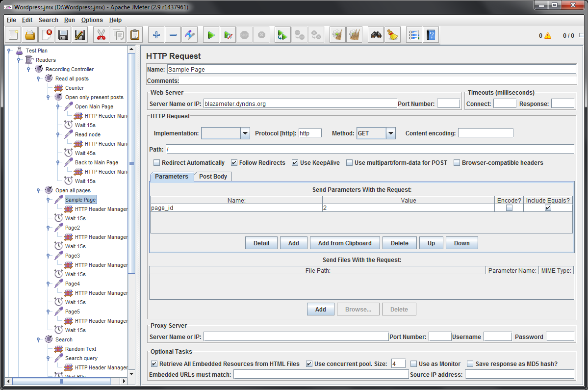
Task: Cut the selection with the scissors icon
Action: click(101, 35)
